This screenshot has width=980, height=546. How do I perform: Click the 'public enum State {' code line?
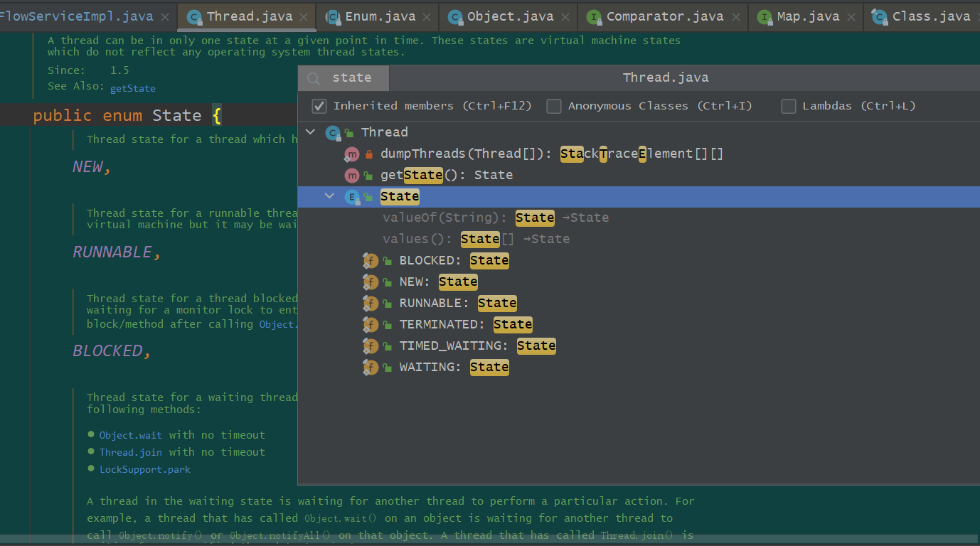(x=128, y=115)
